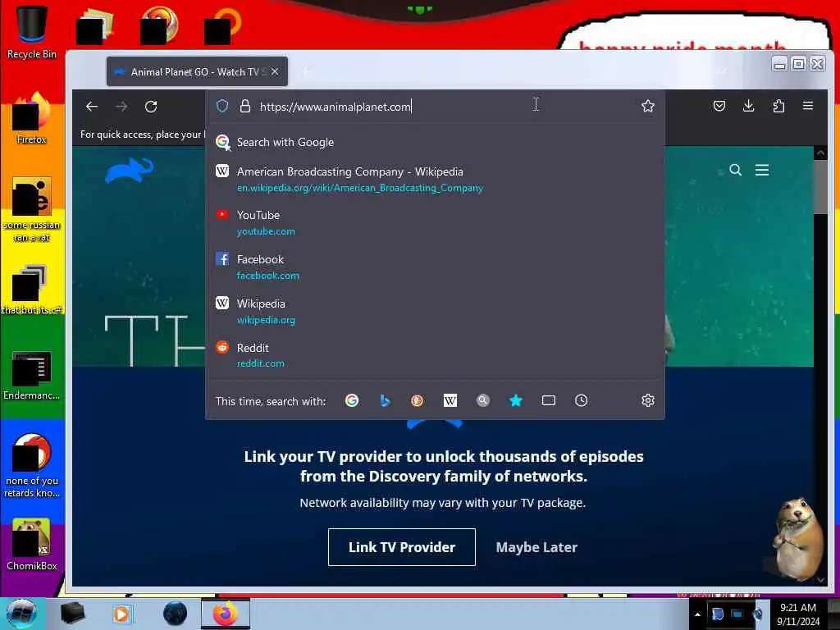Image resolution: width=840 pixels, height=630 pixels.
Task: Search this time with the gray magnifier engine
Action: [482, 400]
